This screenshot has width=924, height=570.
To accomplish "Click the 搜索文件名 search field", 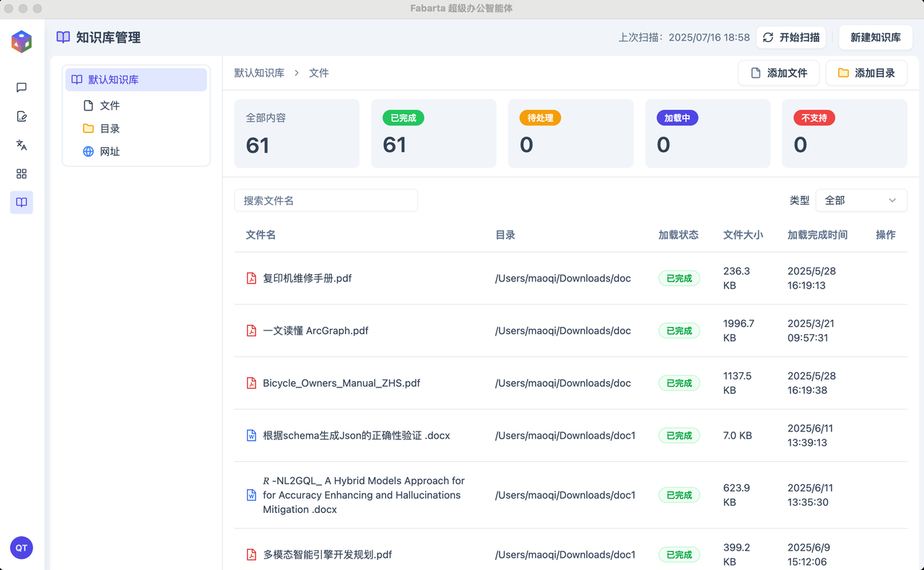I will pyautogui.click(x=326, y=201).
